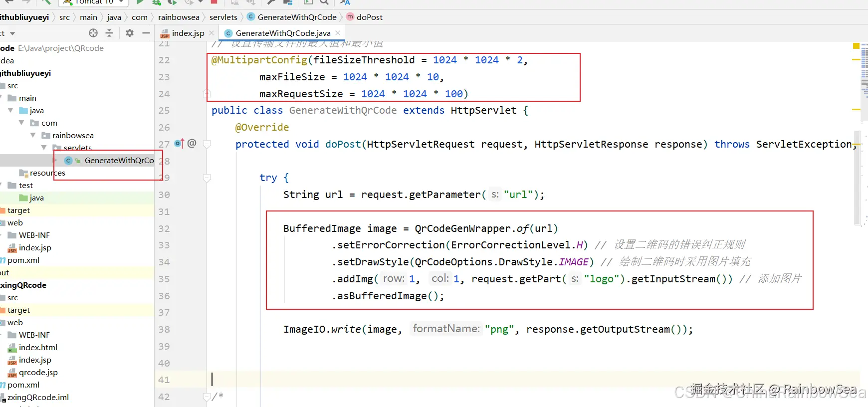Select the servlets package in project tree

(x=78, y=148)
